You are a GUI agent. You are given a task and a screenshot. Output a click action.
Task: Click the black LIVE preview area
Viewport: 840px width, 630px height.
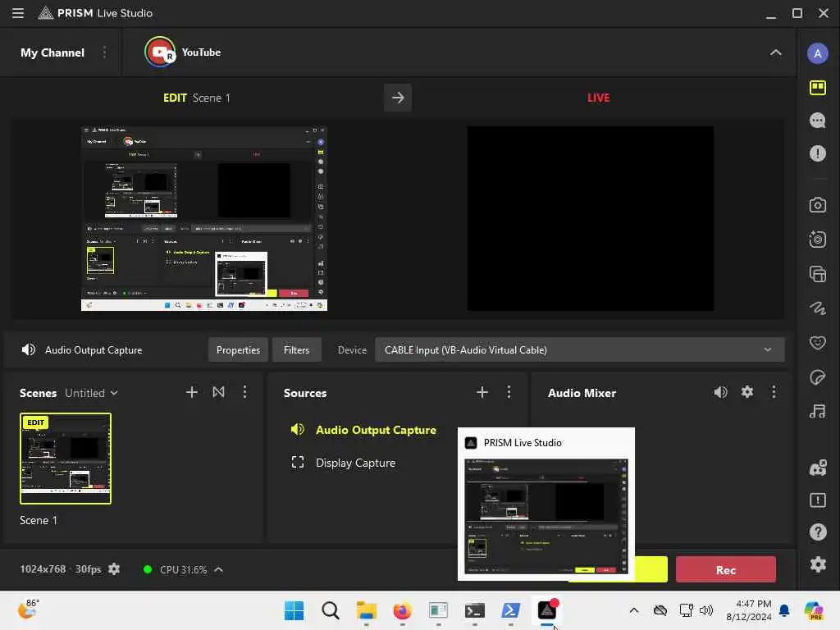click(590, 218)
